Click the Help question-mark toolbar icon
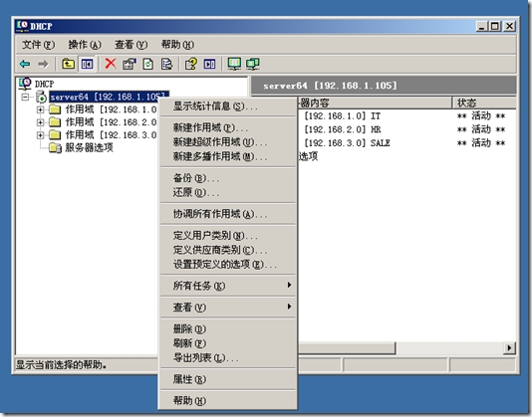532x417 pixels. coord(191,64)
